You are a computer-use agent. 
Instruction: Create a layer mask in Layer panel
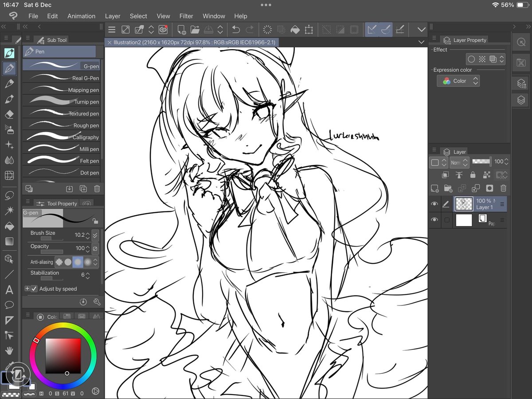coord(489,188)
